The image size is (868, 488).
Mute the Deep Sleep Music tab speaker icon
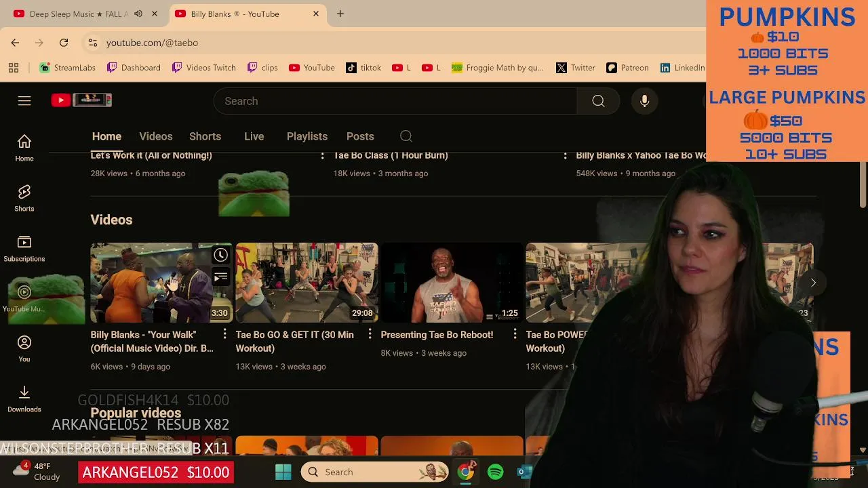pos(138,14)
